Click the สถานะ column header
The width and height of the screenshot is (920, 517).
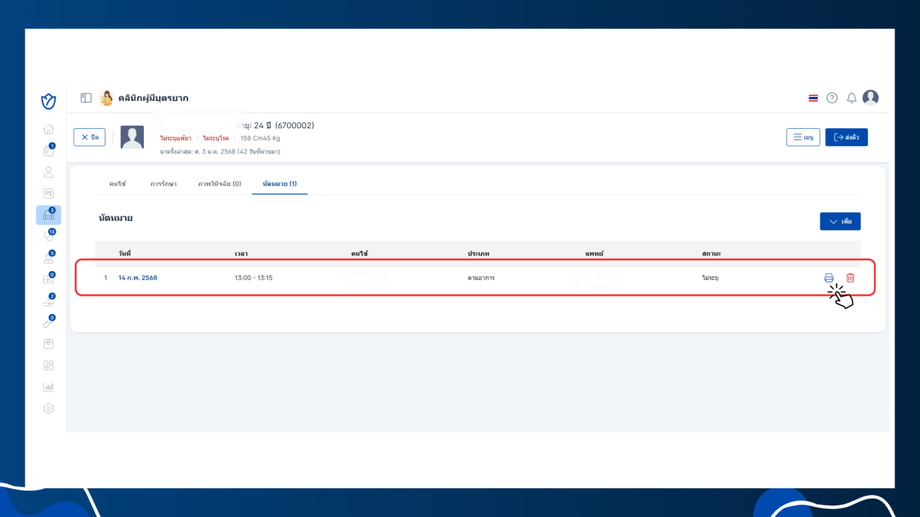711,254
